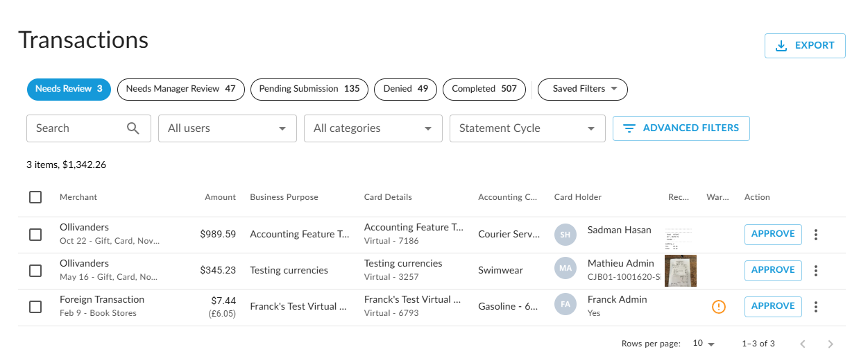View the receipt thumbnail for Mathieu Admin's transaction
Viewport: 868px width, 361px height.
click(681, 271)
